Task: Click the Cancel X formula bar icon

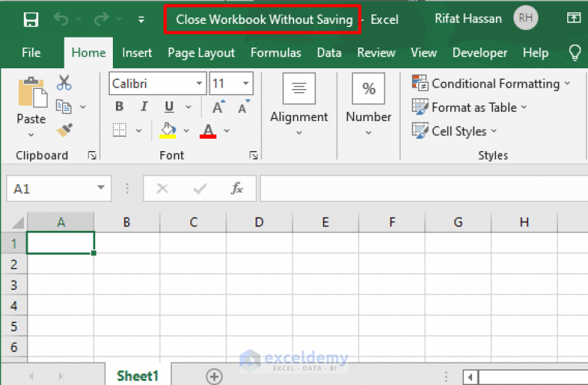Action: [163, 189]
